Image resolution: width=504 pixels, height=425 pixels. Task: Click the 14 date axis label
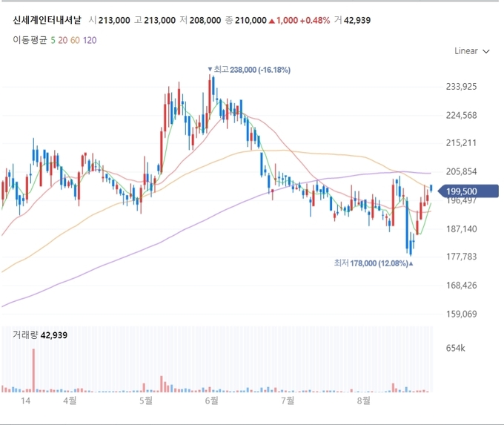pos(25,401)
